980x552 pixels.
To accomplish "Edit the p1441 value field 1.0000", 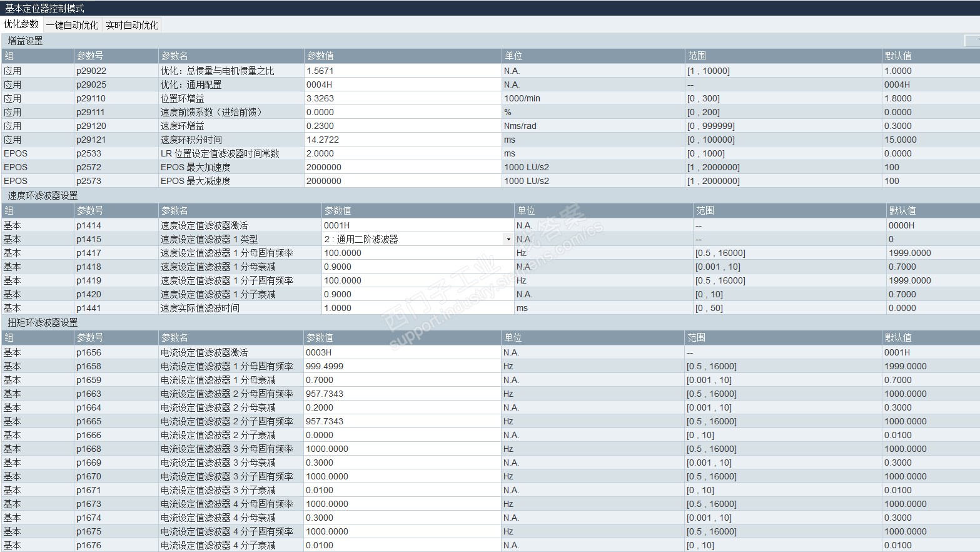I will pos(418,308).
